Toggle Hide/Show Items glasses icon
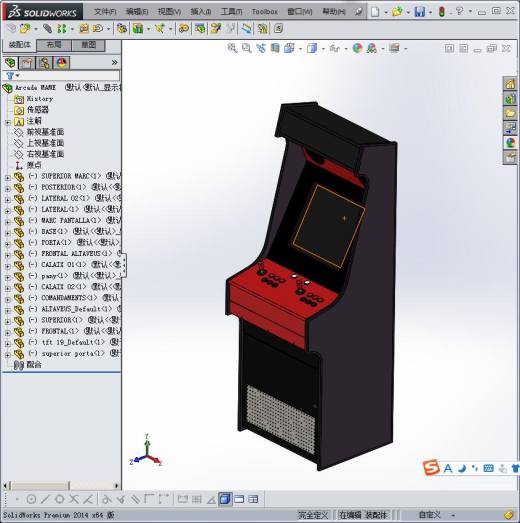The width and height of the screenshot is (520, 523). click(335, 49)
